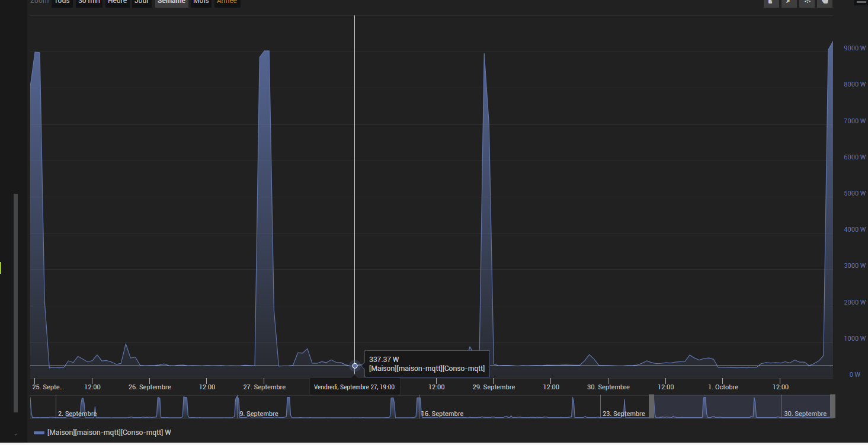Click the 1000 W axis label
Image resolution: width=868 pixels, height=445 pixels.
tap(855, 339)
